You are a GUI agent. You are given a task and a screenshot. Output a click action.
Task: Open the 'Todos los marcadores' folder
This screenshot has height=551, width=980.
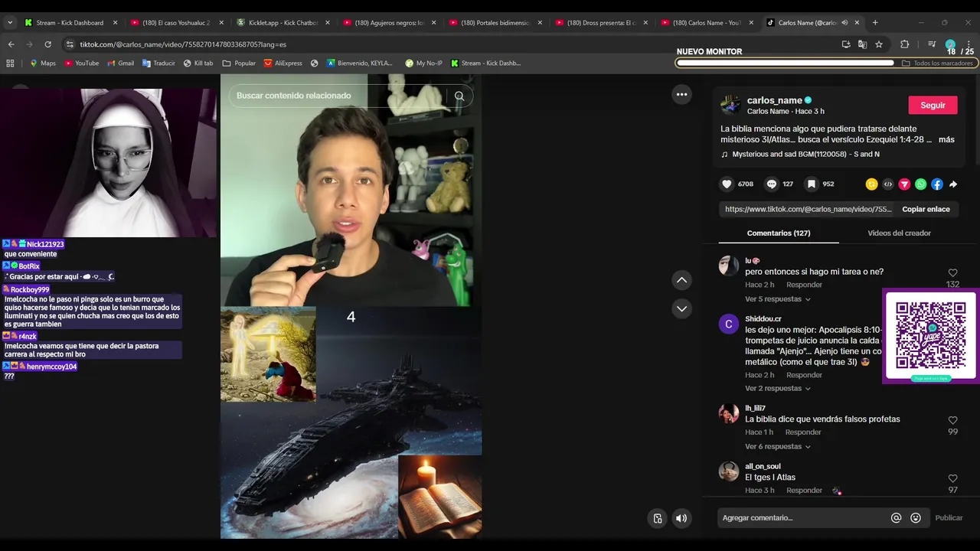click(937, 63)
